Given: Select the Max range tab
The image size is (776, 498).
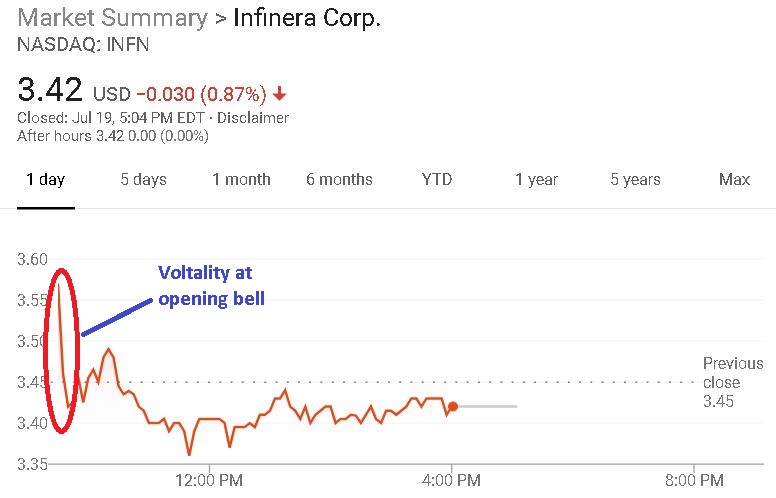Looking at the screenshot, I should 734,180.
